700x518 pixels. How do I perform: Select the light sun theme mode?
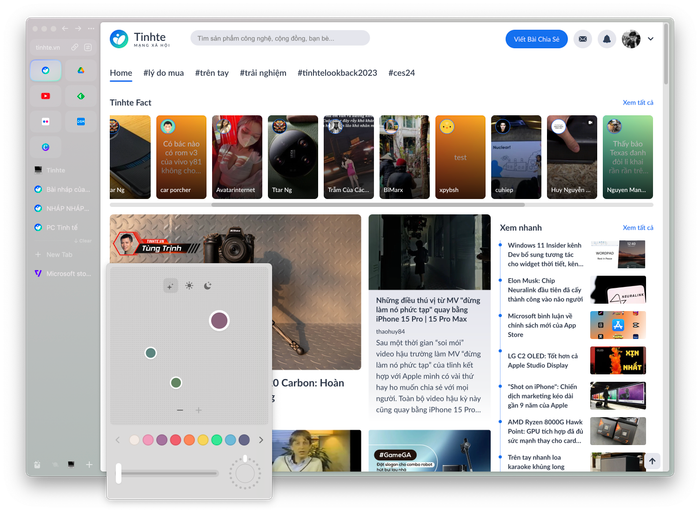(x=189, y=286)
